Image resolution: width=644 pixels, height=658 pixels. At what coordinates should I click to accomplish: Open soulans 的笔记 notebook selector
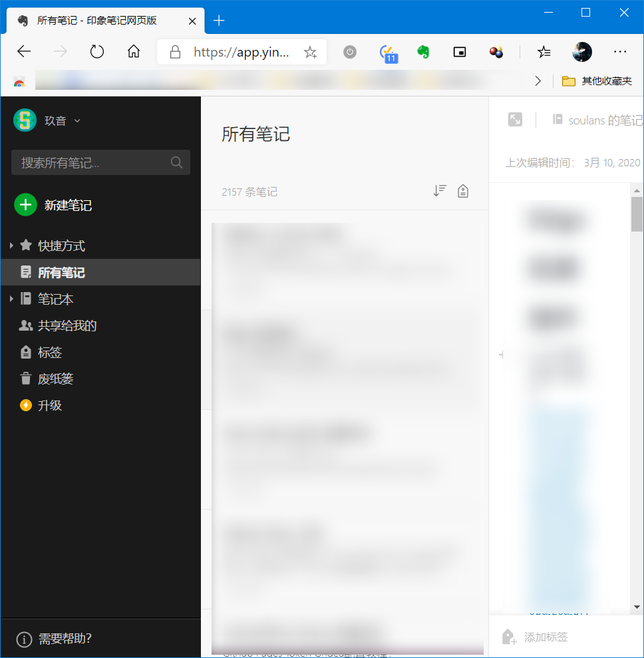coord(597,120)
